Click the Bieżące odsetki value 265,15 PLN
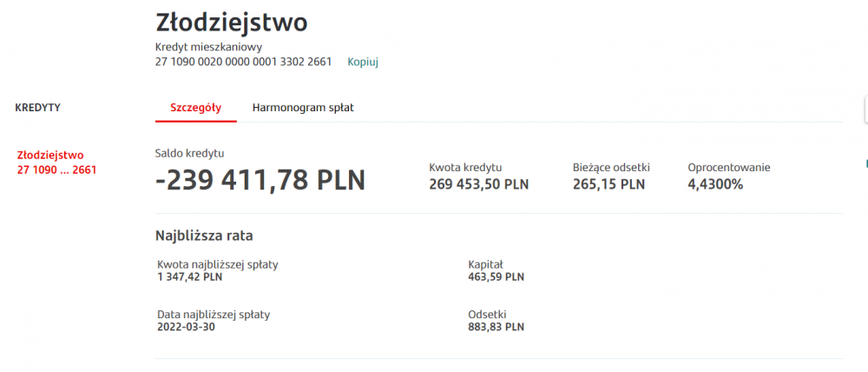The image size is (868, 372). coord(608,184)
